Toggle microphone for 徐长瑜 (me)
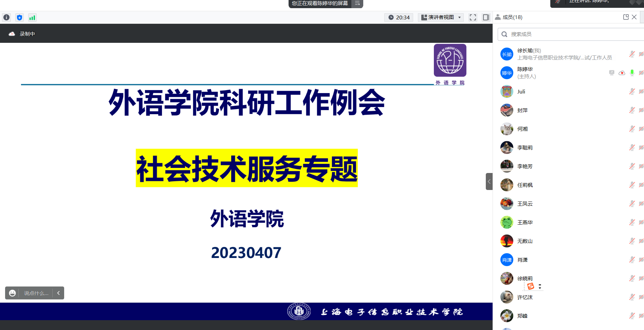 [x=632, y=54]
